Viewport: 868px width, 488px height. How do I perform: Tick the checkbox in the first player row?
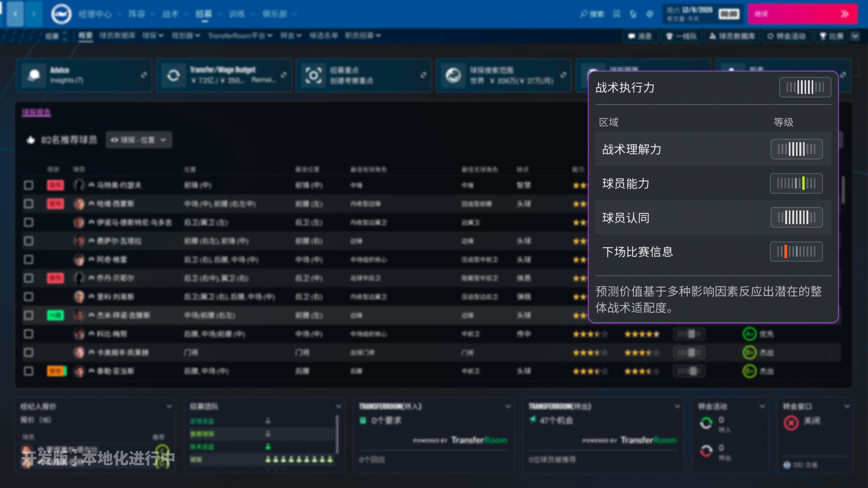29,185
